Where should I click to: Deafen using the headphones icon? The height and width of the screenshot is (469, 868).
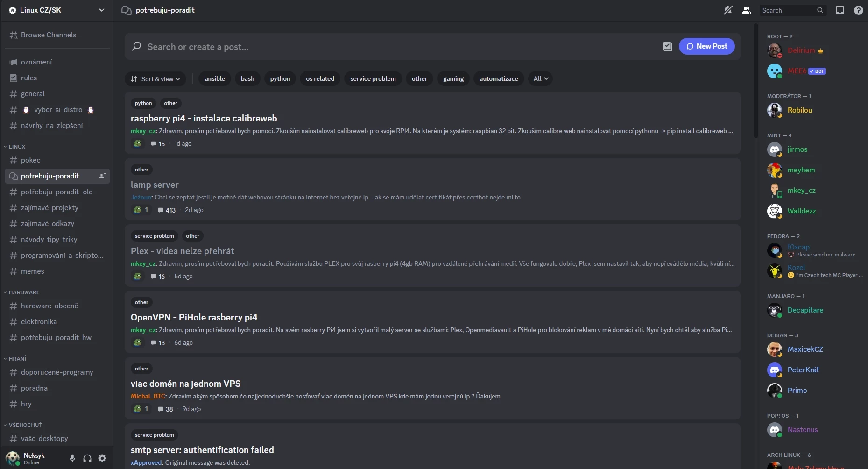pyautogui.click(x=87, y=458)
